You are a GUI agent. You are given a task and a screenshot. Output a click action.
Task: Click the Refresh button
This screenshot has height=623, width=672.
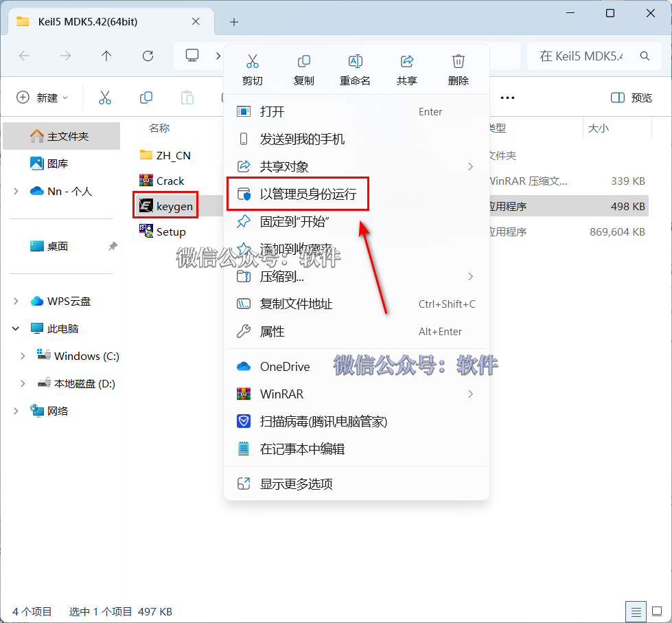pyautogui.click(x=148, y=56)
